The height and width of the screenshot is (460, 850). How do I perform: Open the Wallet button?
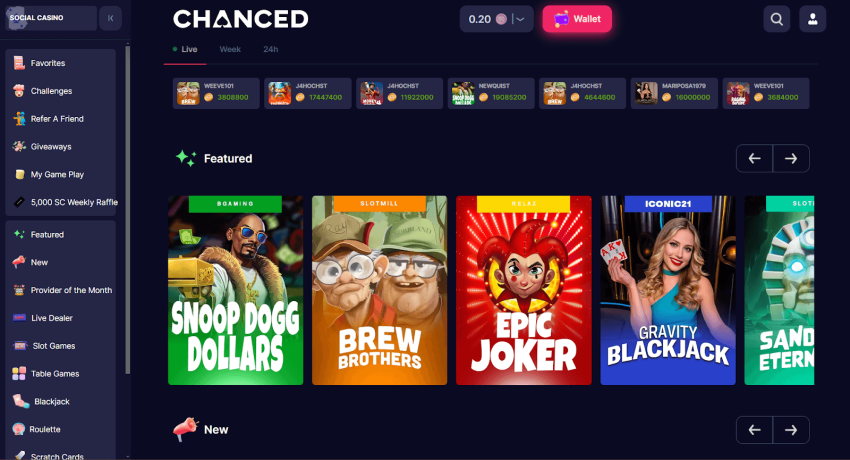(x=577, y=19)
